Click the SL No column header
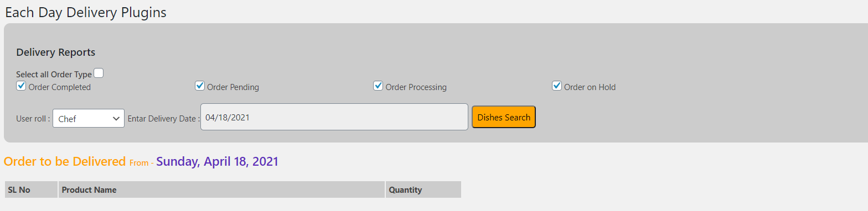This screenshot has height=211, width=868. (31, 189)
